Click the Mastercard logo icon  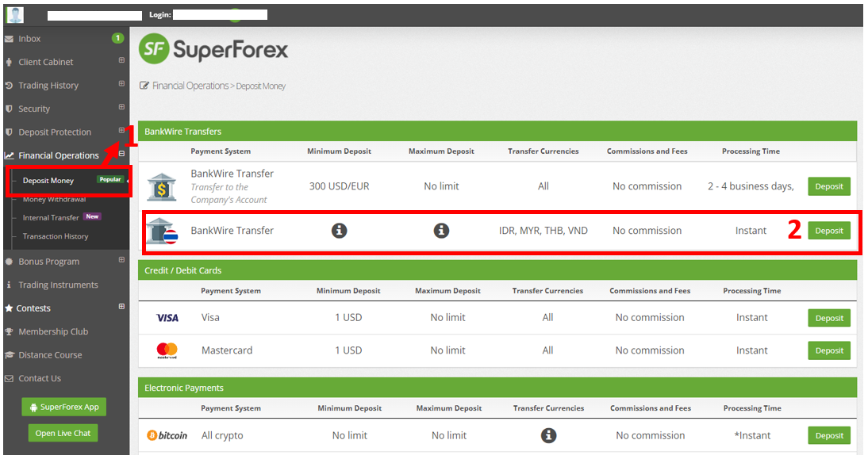tap(167, 350)
